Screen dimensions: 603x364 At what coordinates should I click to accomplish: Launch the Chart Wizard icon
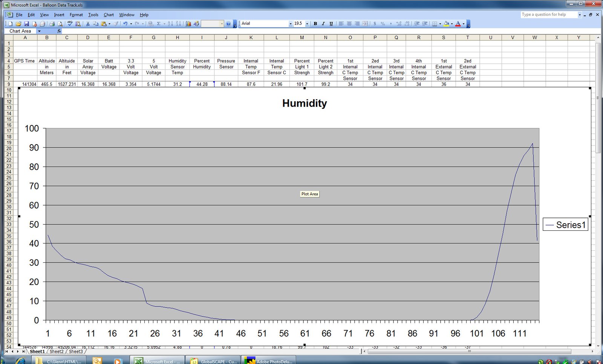pos(188,24)
